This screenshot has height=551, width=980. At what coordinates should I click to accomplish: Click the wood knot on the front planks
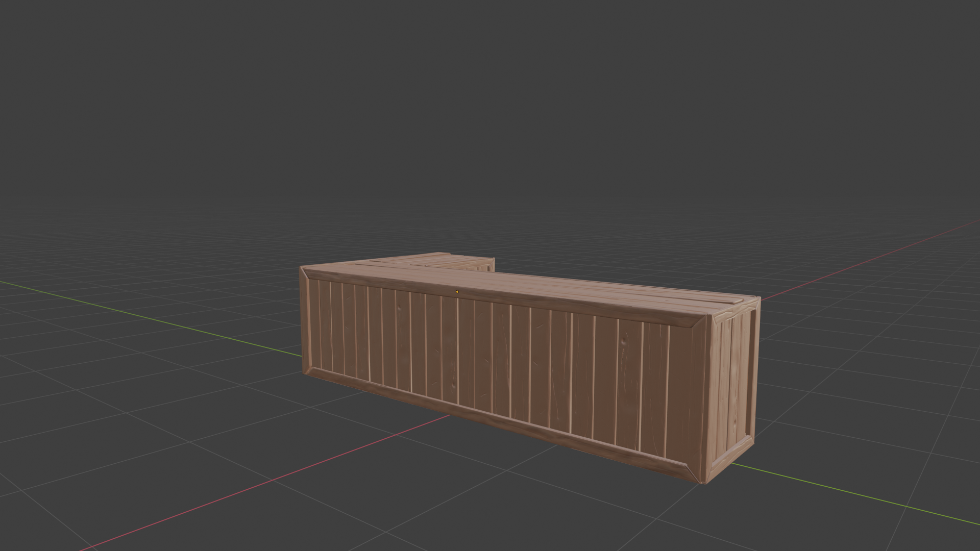click(x=625, y=341)
